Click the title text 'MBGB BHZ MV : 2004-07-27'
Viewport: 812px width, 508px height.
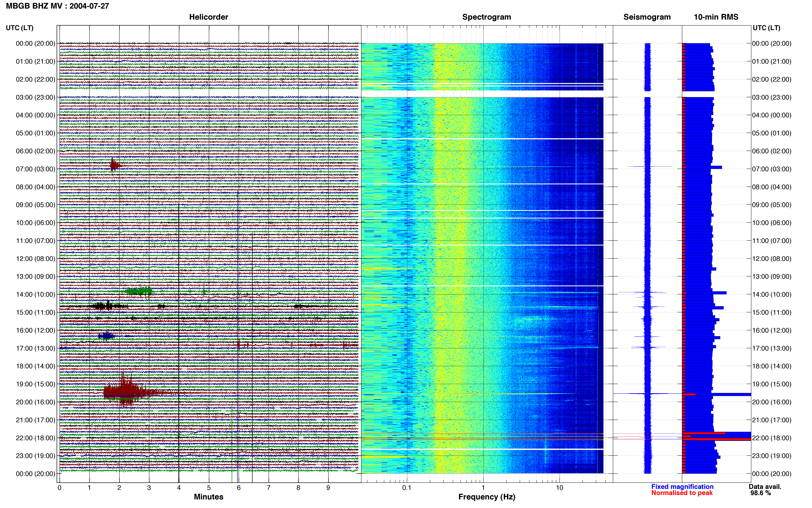click(57, 6)
